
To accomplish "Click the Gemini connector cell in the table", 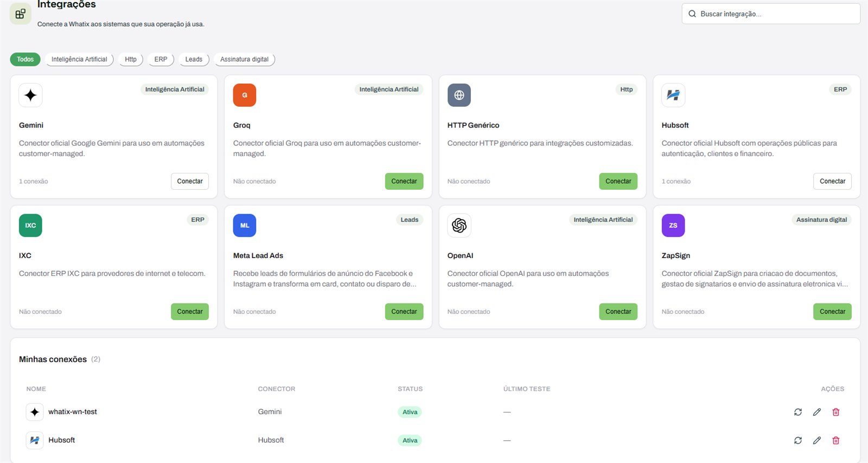I will 270,412.
